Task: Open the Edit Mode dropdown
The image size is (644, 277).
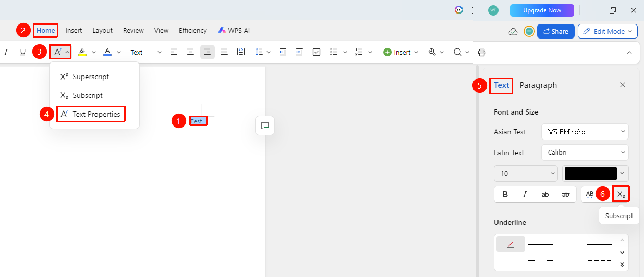Action: coord(607,31)
